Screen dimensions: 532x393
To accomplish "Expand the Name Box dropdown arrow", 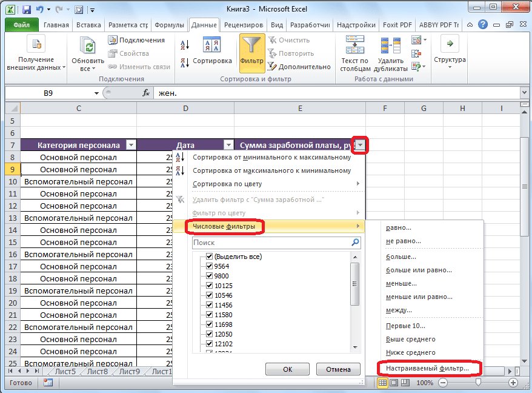I will [96, 93].
